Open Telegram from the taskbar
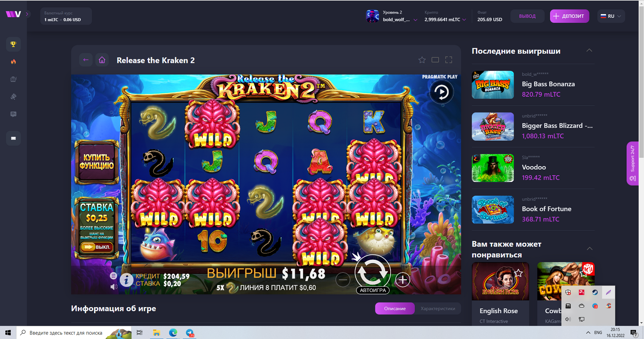 [x=190, y=333]
